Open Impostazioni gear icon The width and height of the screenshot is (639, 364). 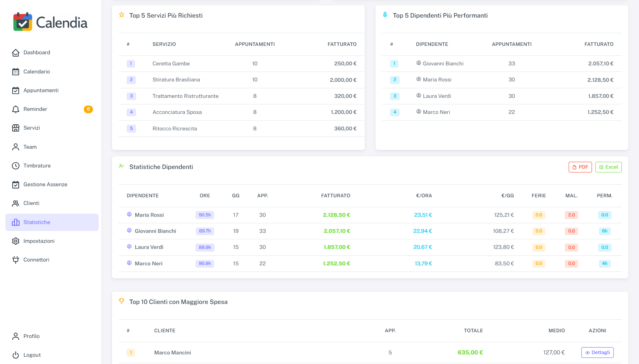(x=16, y=241)
